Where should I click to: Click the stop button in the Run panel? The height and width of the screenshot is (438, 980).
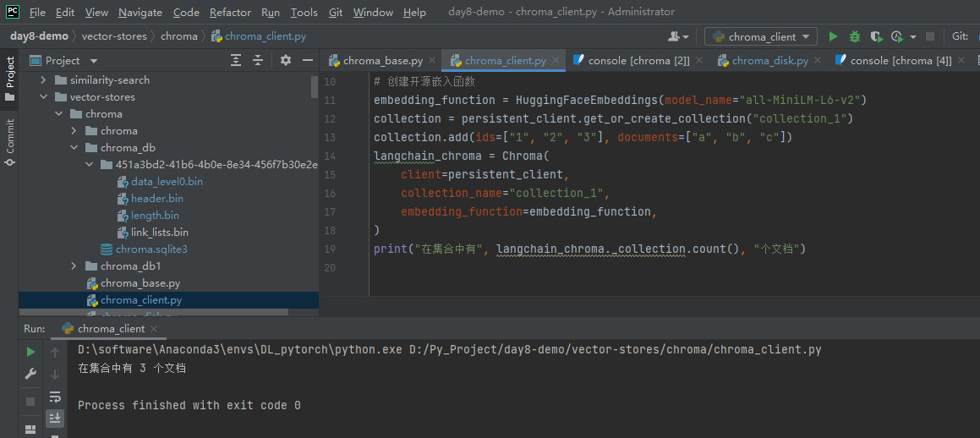[30, 402]
